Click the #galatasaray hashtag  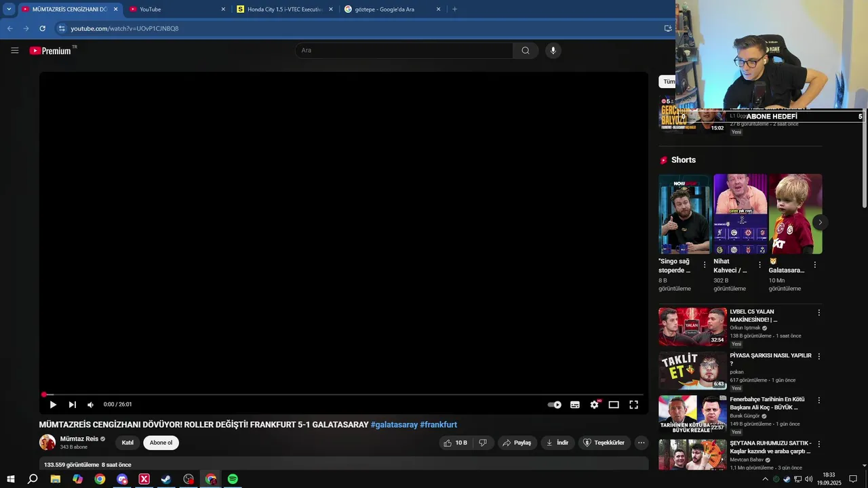pyautogui.click(x=394, y=425)
